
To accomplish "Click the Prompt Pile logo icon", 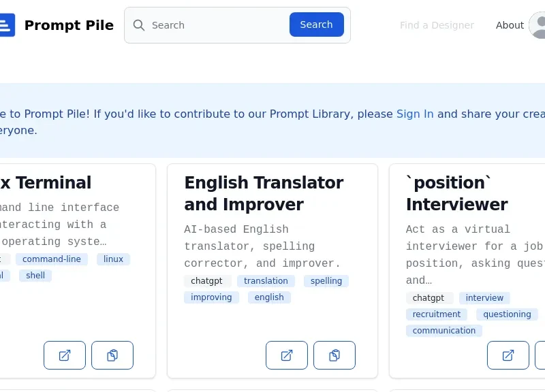I will (x=7, y=25).
